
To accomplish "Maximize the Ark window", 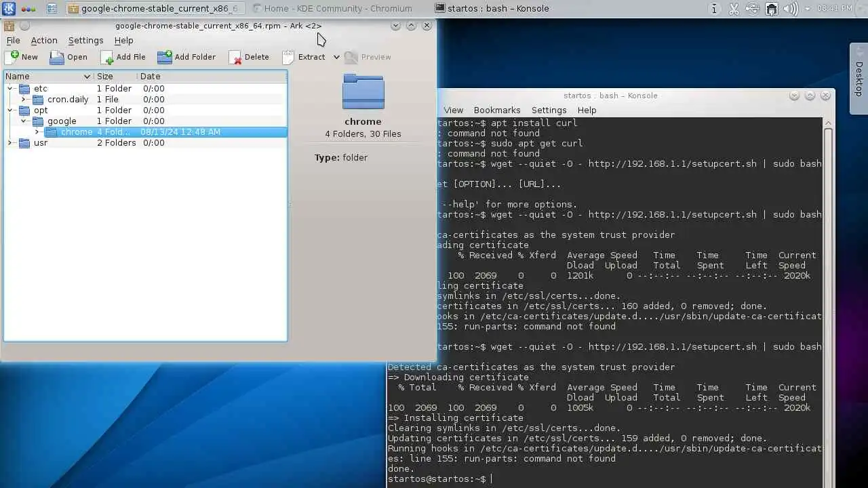I will 411,26.
